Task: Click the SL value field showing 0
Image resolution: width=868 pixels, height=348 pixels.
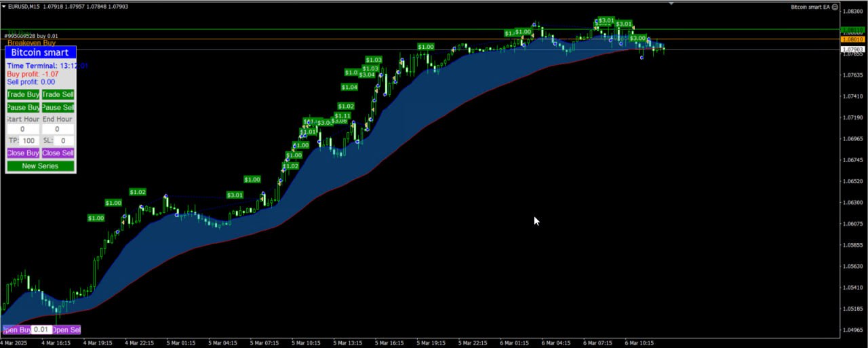Action: pyautogui.click(x=64, y=141)
